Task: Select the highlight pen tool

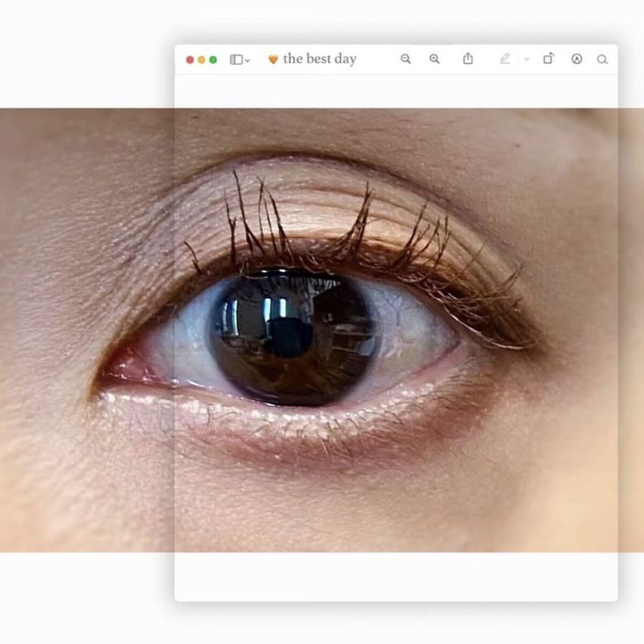Action: (x=504, y=59)
